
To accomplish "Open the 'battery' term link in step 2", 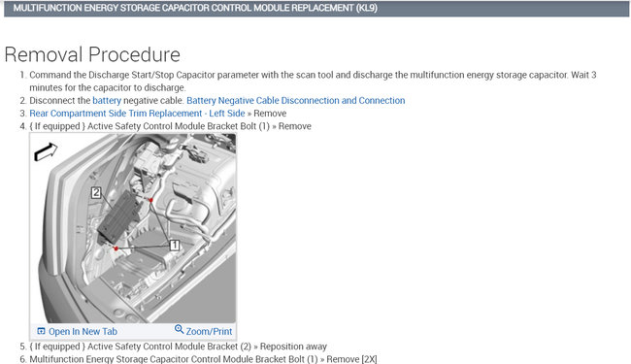I will pos(107,101).
